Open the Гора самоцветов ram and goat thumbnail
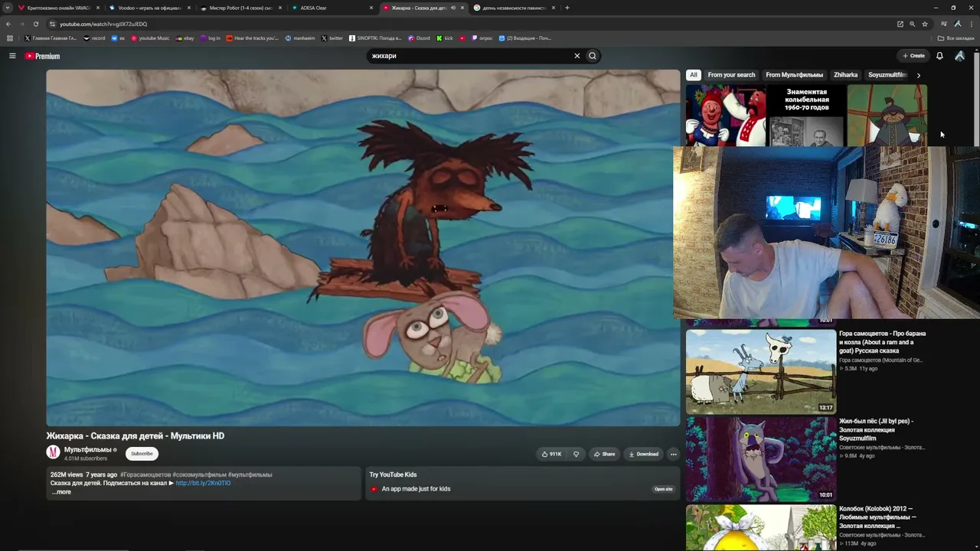Viewport: 980px width, 551px height. (x=761, y=371)
